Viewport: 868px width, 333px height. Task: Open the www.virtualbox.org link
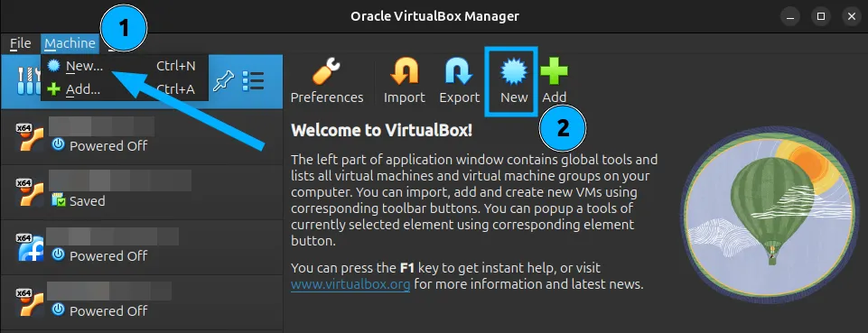[350, 285]
